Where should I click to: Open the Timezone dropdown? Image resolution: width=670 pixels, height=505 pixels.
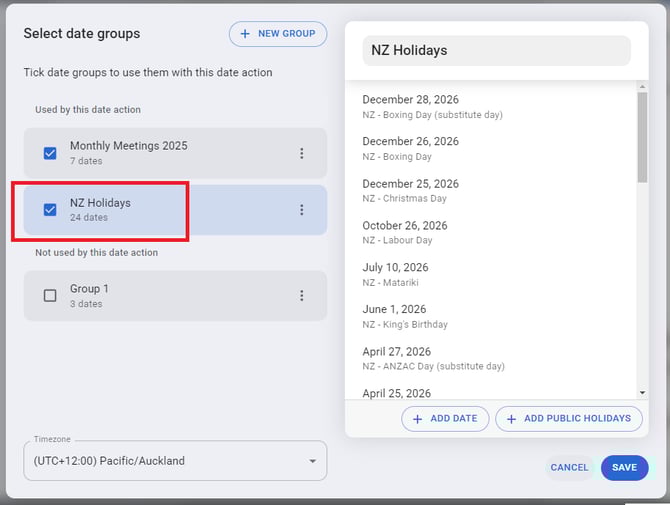pos(174,461)
